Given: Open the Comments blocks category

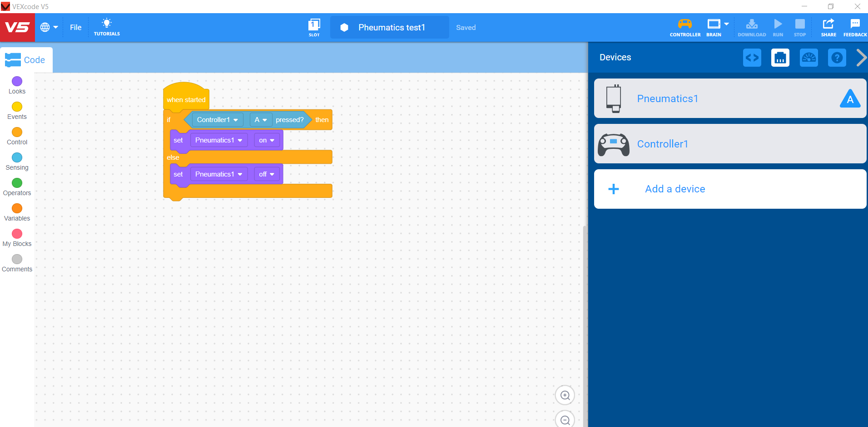Looking at the screenshot, I should [x=17, y=263].
